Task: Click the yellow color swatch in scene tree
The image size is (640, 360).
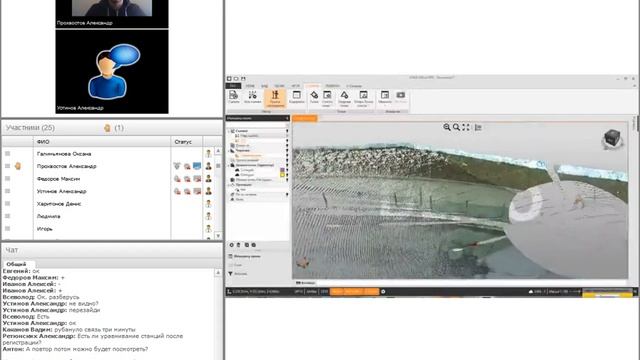Action: pos(282,175)
